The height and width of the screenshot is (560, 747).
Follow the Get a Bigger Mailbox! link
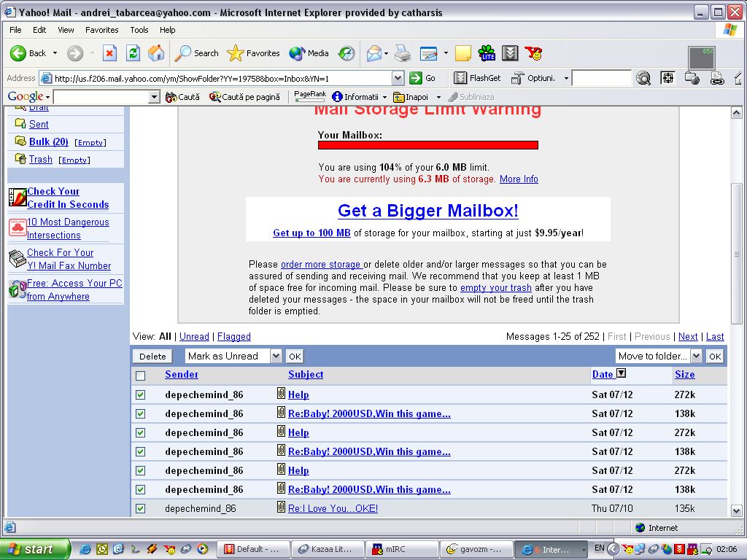point(427,211)
